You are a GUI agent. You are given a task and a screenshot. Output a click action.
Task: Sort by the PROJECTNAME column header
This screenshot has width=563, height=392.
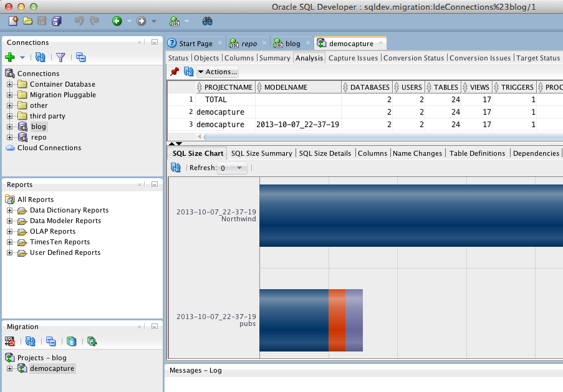[225, 87]
